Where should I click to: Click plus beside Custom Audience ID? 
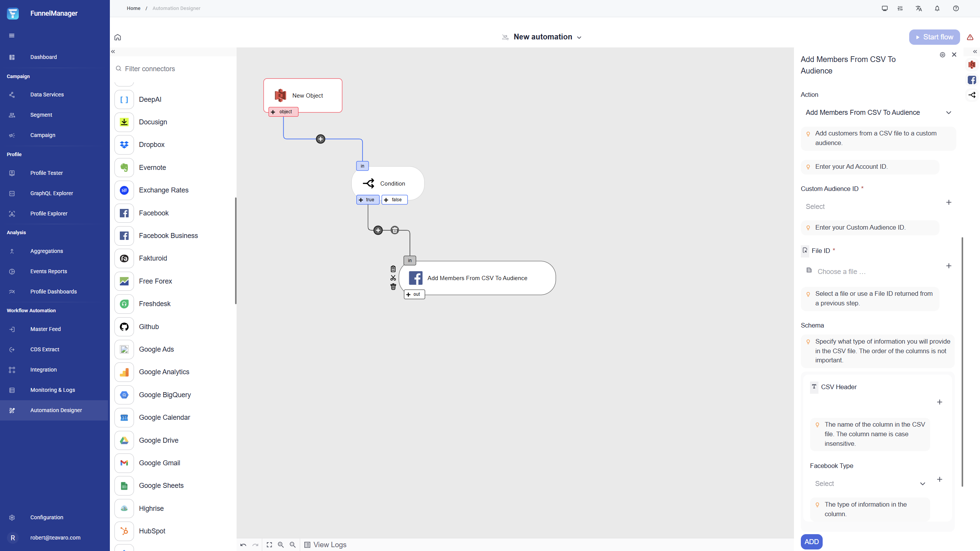(x=949, y=202)
